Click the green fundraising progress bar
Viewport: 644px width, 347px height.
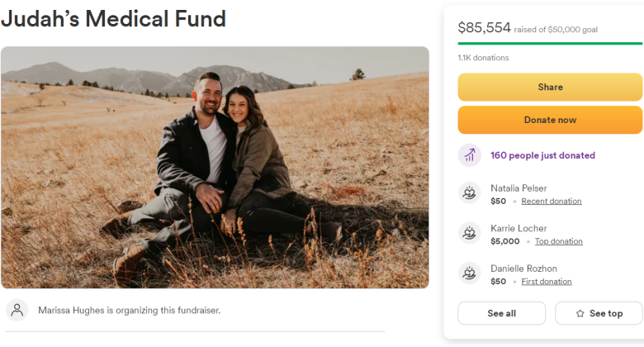pyautogui.click(x=550, y=43)
